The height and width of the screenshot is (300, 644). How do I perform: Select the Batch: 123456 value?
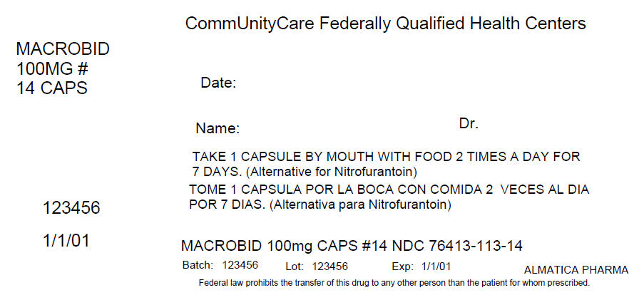coord(240,266)
